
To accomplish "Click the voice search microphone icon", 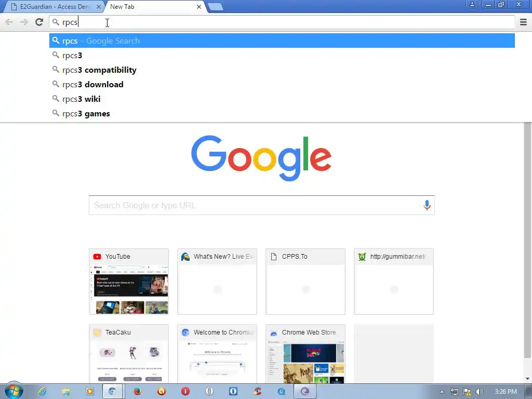I will 427,205.
